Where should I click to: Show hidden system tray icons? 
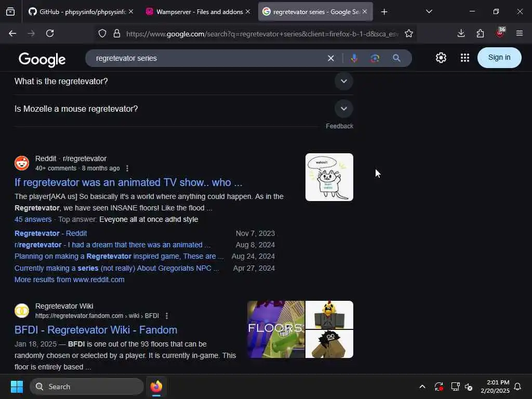422,387
